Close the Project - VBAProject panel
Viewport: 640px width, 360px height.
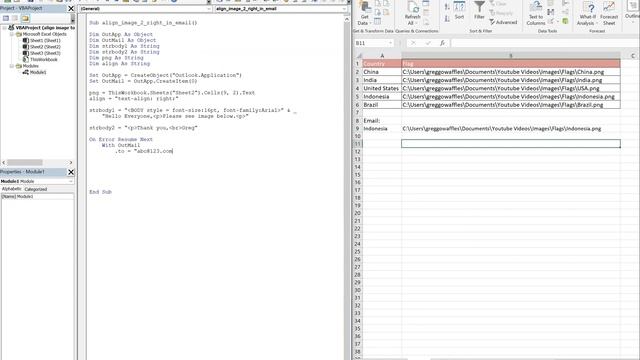[x=71, y=8]
